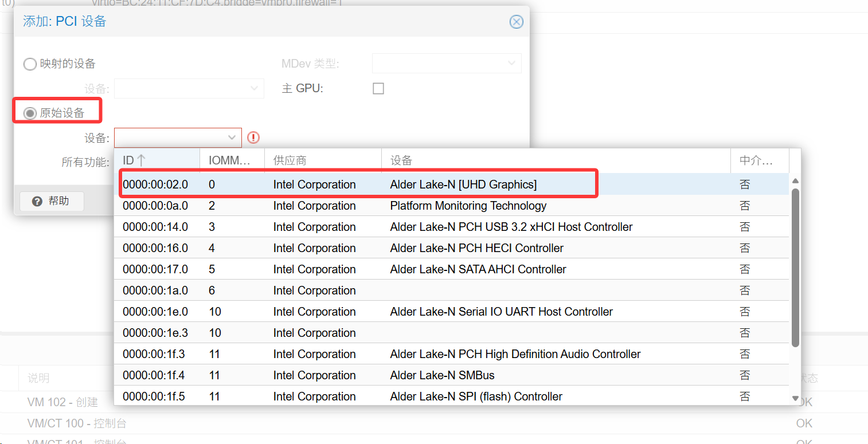Click the red warning icon beside 设备 field
868x444 pixels.
pyautogui.click(x=253, y=137)
